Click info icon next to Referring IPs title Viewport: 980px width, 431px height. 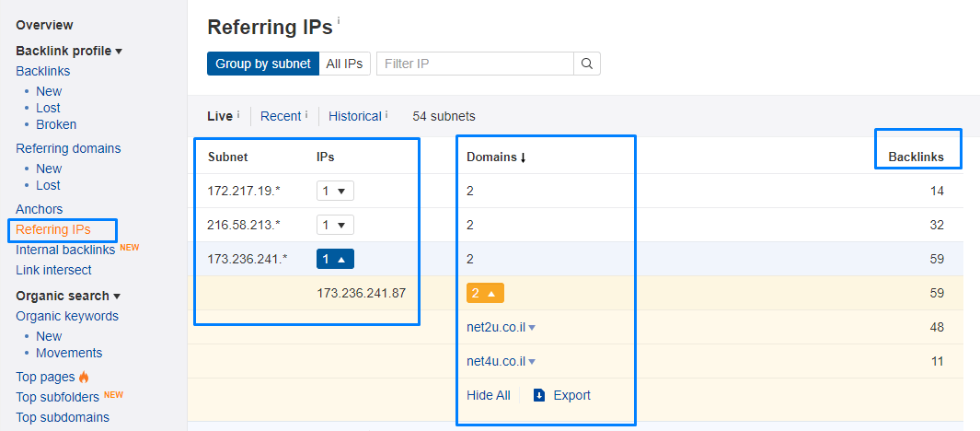(339, 20)
